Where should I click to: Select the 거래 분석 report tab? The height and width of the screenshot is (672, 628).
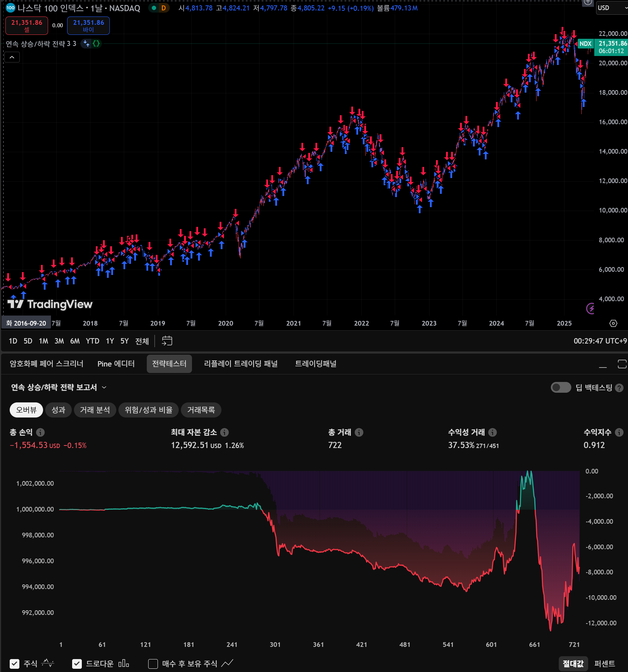coord(95,410)
